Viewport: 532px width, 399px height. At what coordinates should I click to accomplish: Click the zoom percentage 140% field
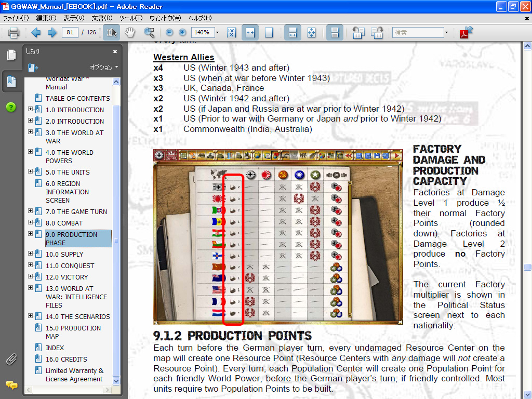click(203, 33)
